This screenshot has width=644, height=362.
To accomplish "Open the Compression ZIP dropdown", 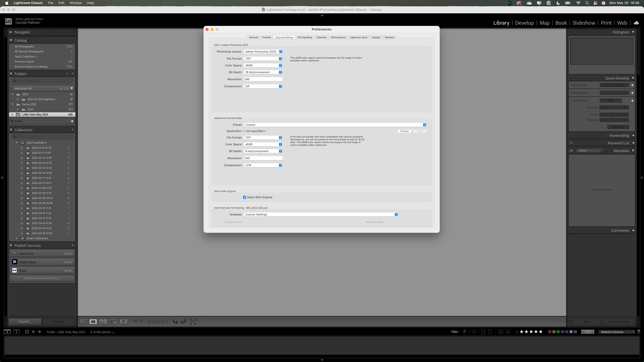I will 263,86.
